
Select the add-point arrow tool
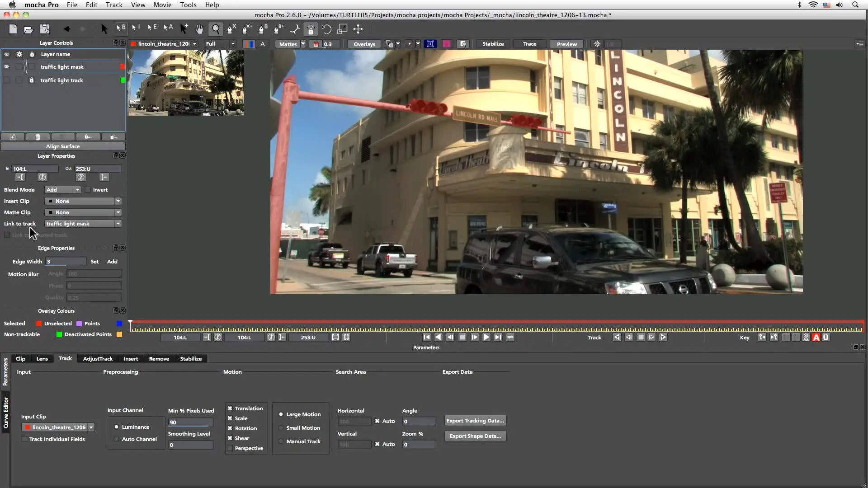[184, 29]
